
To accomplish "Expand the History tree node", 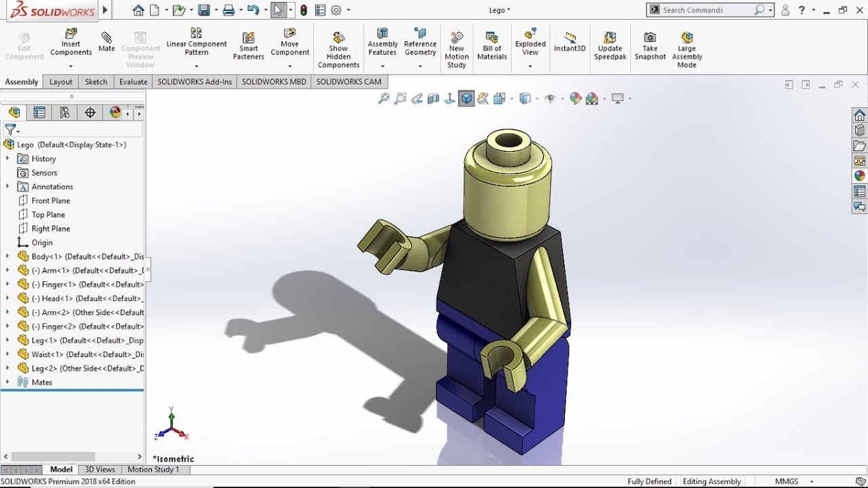I will 7,159.
